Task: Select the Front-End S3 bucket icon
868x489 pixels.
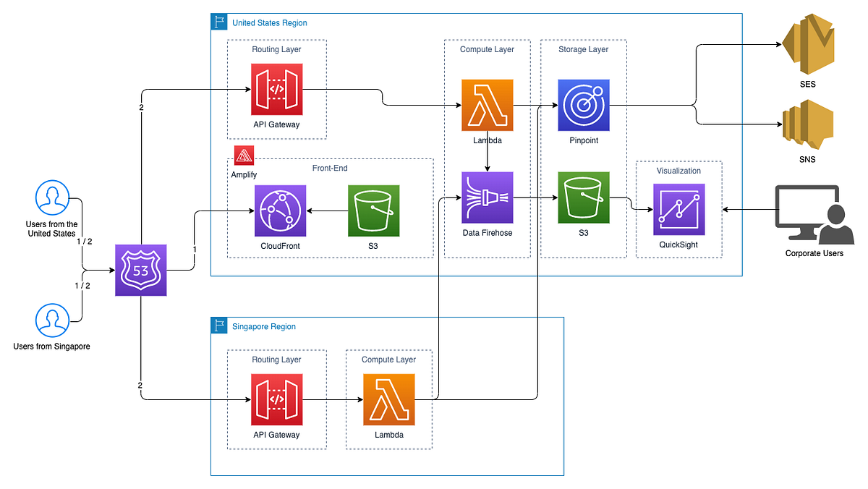Action: point(373,211)
